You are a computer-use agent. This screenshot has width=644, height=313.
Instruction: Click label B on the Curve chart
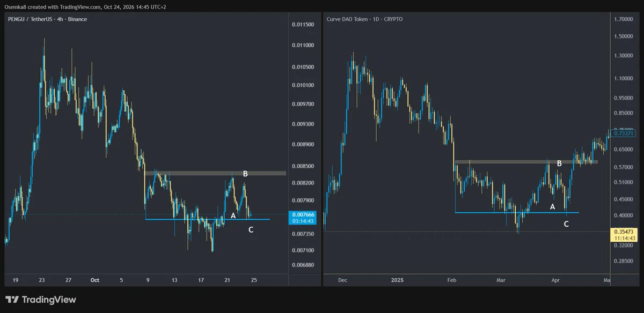(559, 163)
